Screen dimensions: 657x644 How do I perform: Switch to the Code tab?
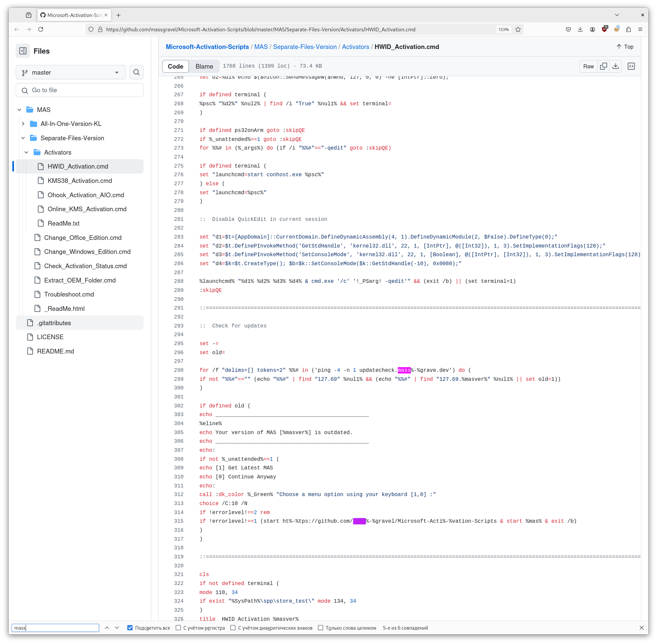click(176, 66)
